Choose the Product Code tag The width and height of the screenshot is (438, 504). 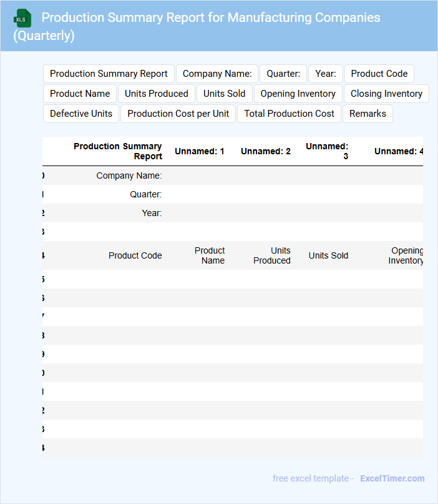click(x=379, y=74)
